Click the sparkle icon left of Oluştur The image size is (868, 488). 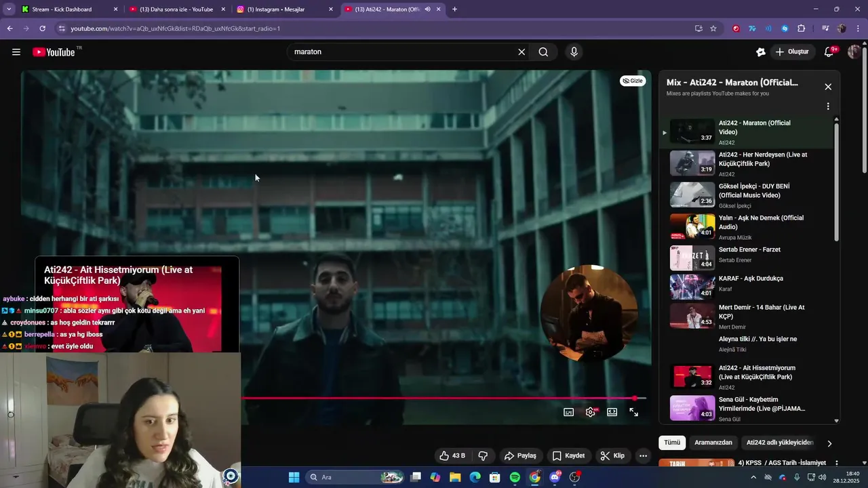coord(761,52)
